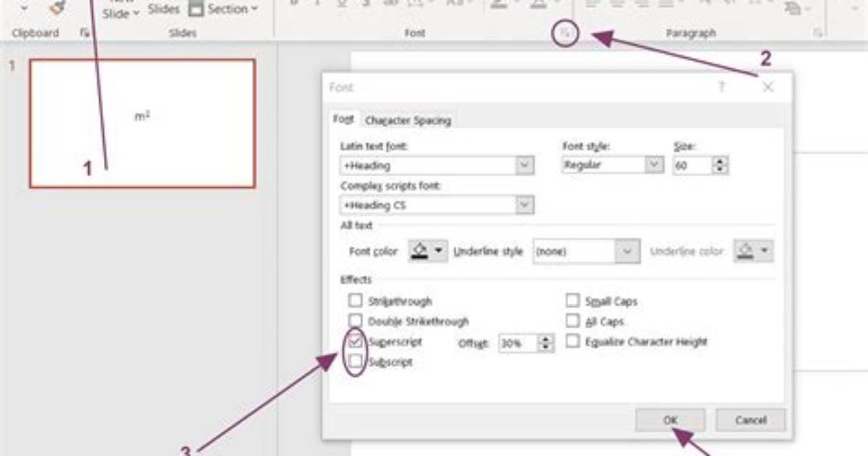Close the Font dialog with X
868x456 pixels.
pyautogui.click(x=768, y=87)
